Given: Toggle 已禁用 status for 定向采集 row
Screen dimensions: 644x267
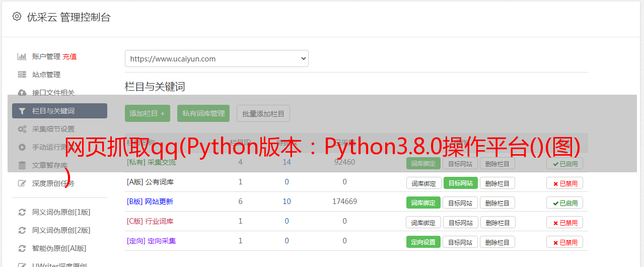Looking at the screenshot, I should point(564,242).
